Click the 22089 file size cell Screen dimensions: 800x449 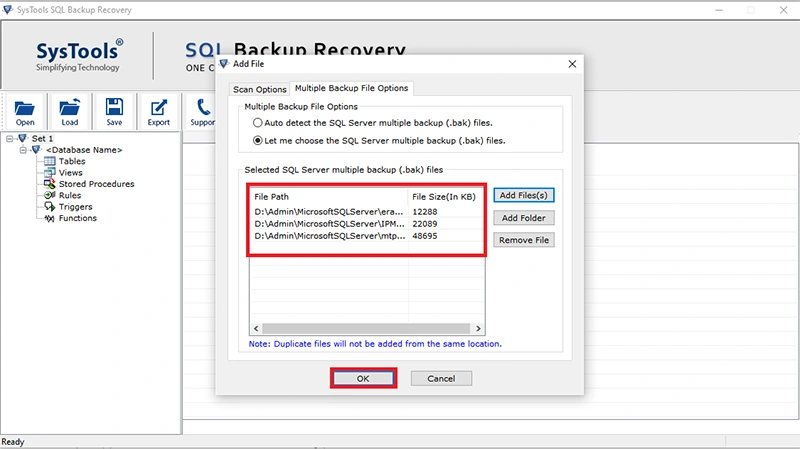(424, 223)
